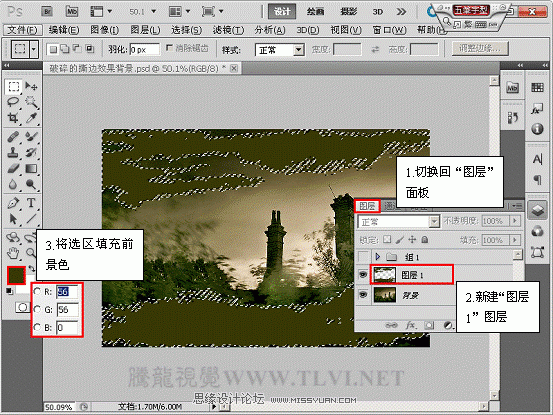Select the Dodge tool

pos(31,184)
